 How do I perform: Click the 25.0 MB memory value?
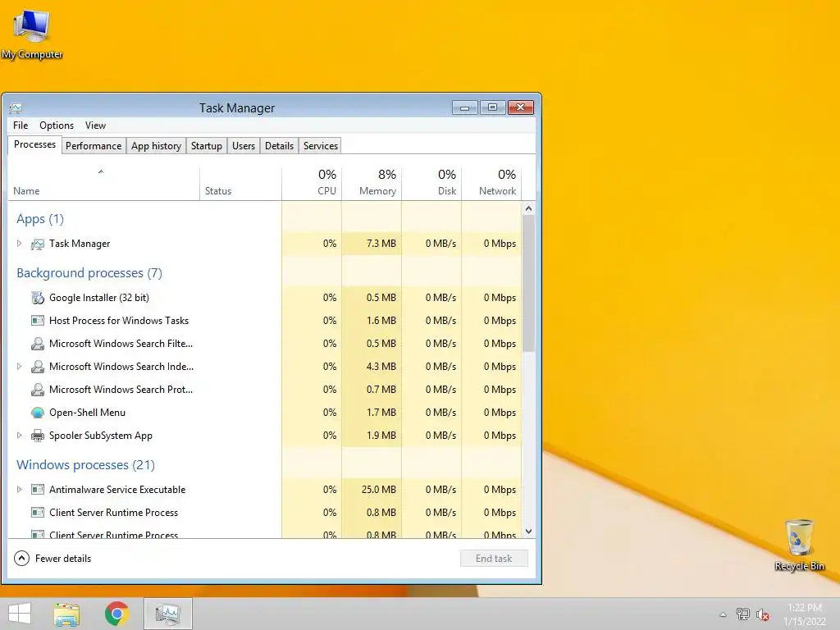(379, 490)
